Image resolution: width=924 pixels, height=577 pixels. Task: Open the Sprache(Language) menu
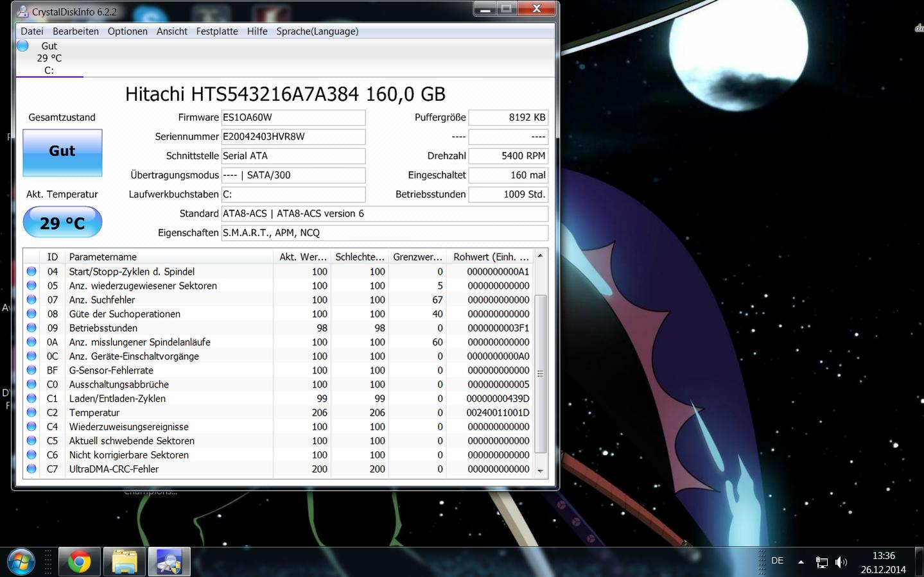point(317,31)
